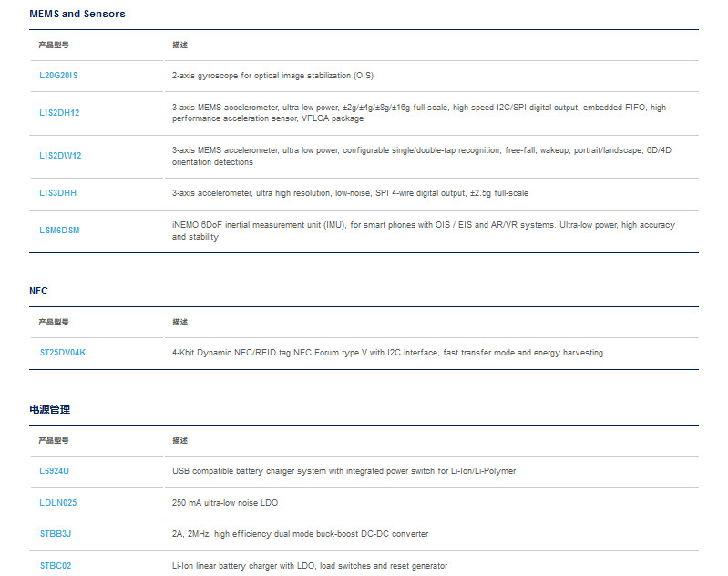The height and width of the screenshot is (576, 728).
Task: Select the STBB3J converter link
Action: click(56, 534)
